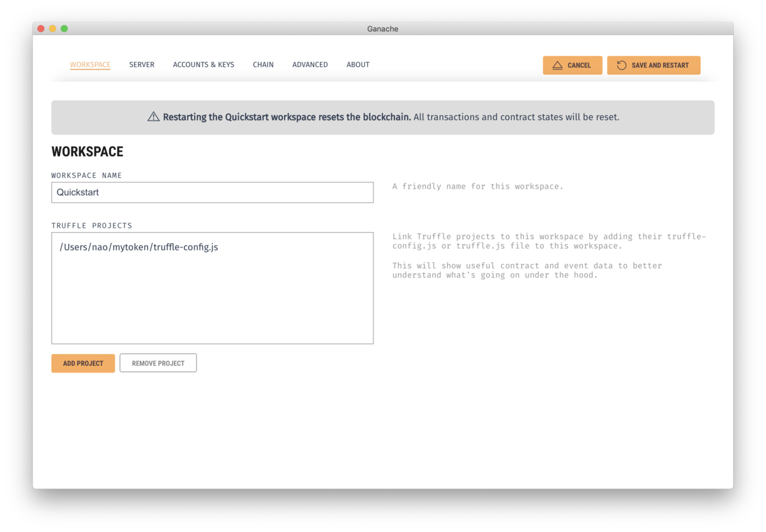Open the Workspace tab

pos(90,64)
